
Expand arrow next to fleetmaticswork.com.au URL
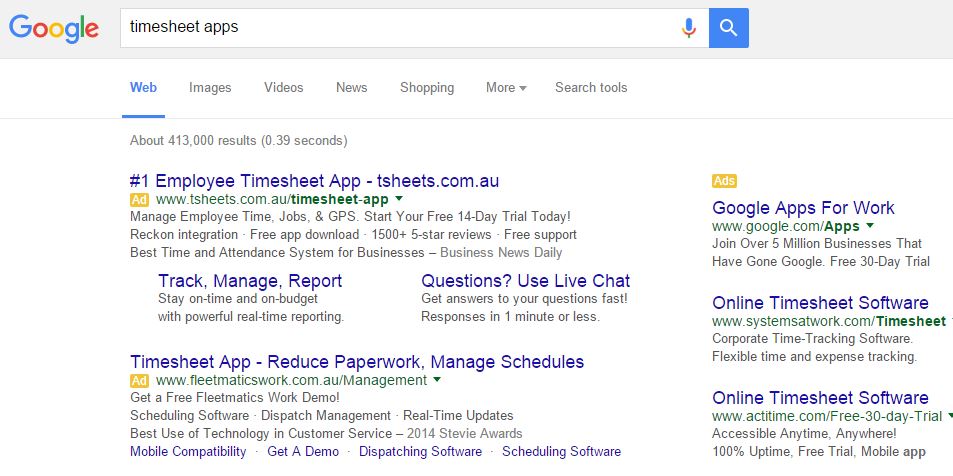click(x=436, y=379)
